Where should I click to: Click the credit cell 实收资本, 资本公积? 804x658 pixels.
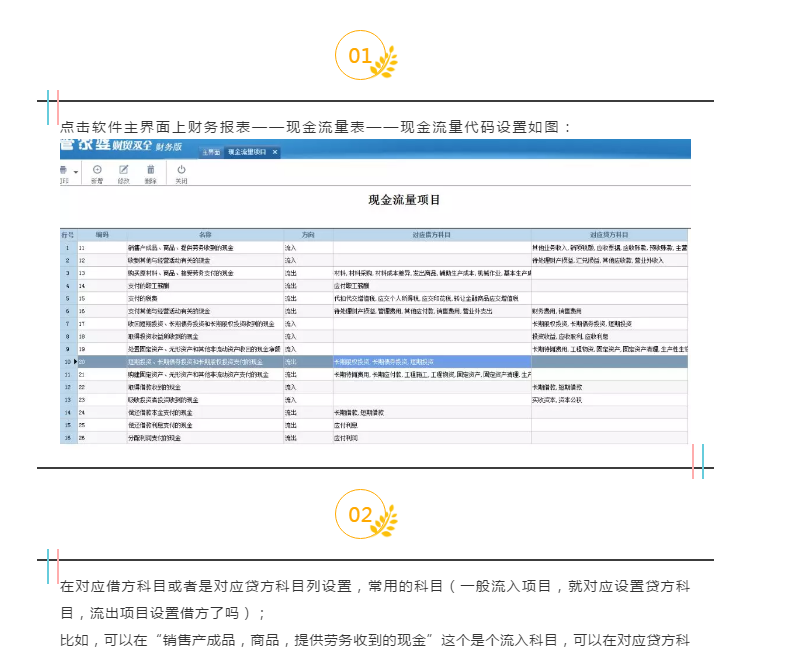(609, 400)
